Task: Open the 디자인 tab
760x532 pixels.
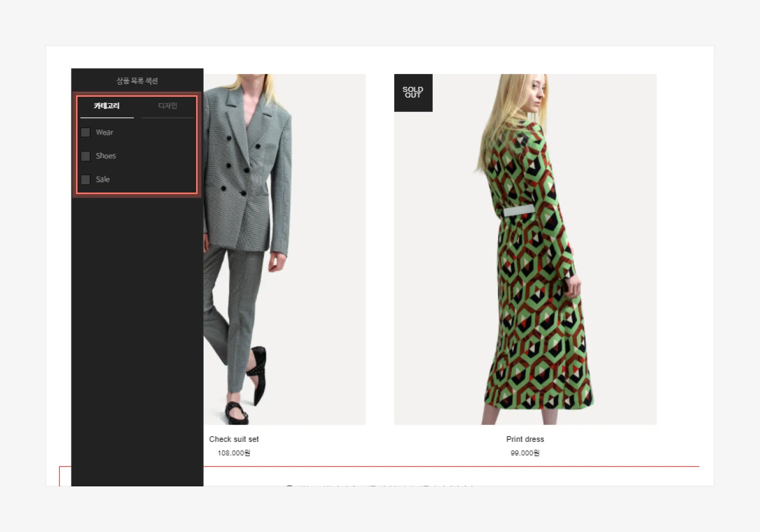Action: tap(167, 106)
